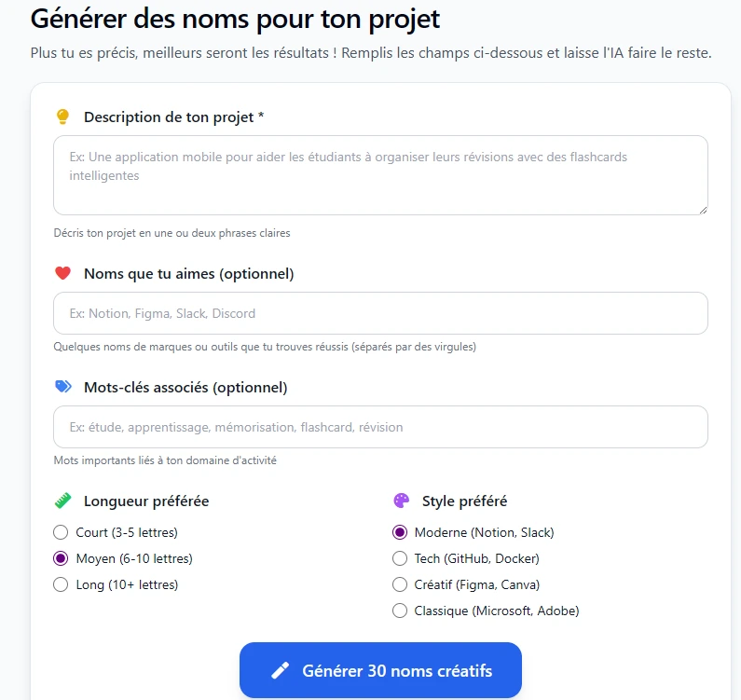The width and height of the screenshot is (741, 700).
Task: Click the Longueur préférée section label
Action: coord(146,501)
